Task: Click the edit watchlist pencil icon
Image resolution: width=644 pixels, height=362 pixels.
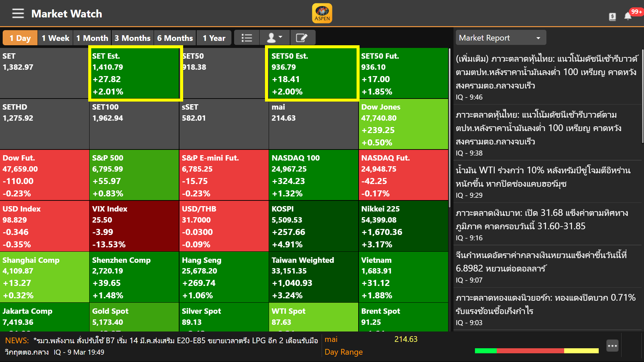Action: [x=302, y=38]
